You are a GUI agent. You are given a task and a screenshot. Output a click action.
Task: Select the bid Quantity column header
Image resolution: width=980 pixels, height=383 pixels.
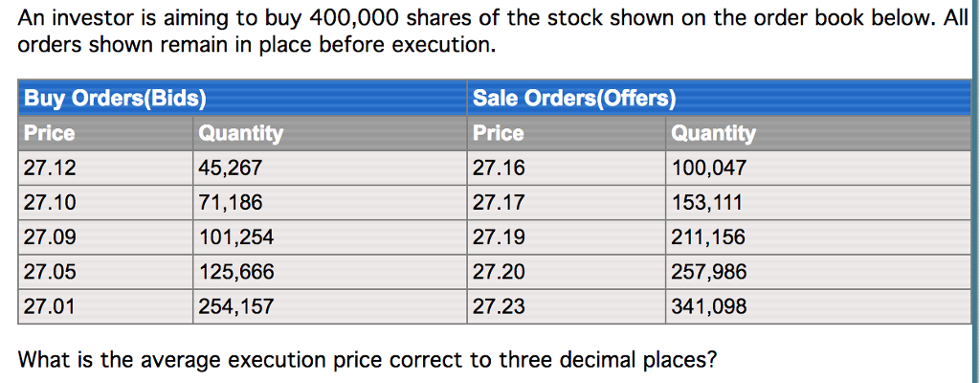click(330, 133)
